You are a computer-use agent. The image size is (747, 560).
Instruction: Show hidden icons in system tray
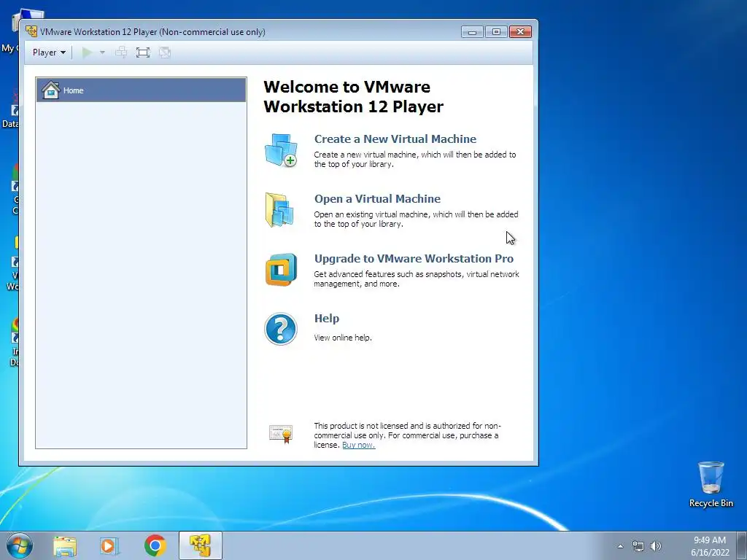[x=620, y=546]
